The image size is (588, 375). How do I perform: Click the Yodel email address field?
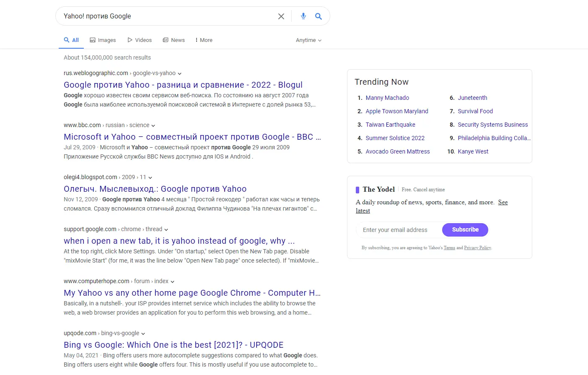click(x=399, y=230)
